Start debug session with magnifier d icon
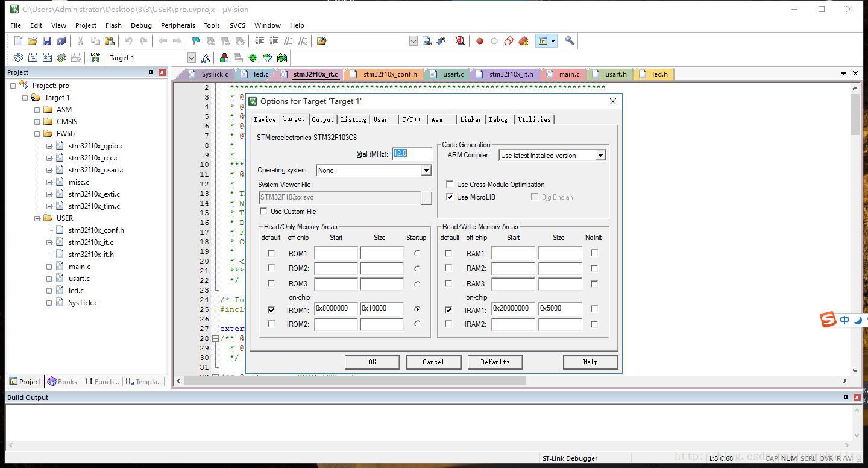Image resolution: width=868 pixels, height=468 pixels. point(461,41)
